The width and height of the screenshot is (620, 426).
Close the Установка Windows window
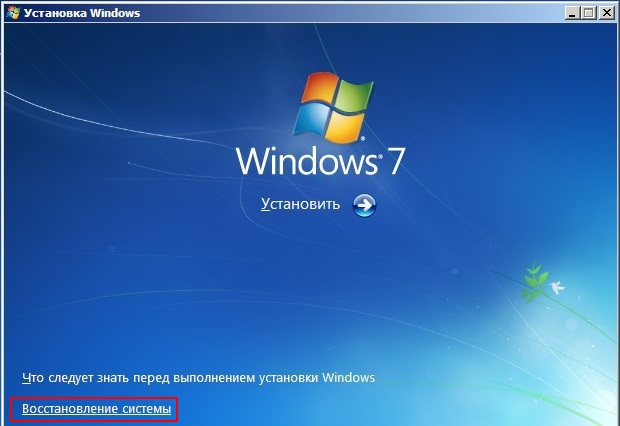(607, 13)
